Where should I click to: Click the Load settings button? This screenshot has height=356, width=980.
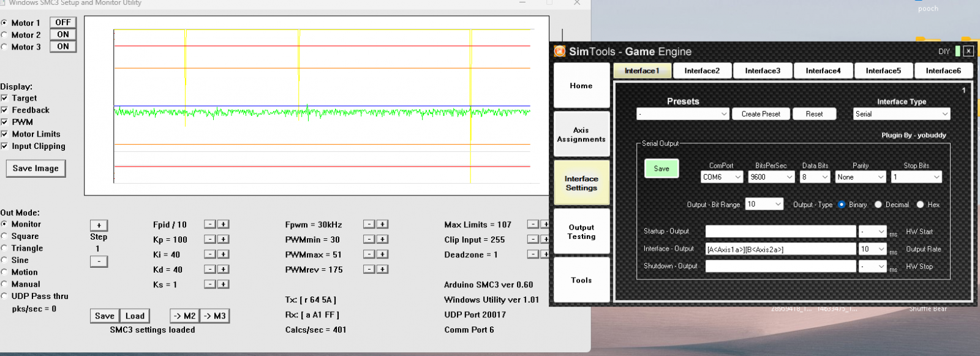[x=135, y=316]
